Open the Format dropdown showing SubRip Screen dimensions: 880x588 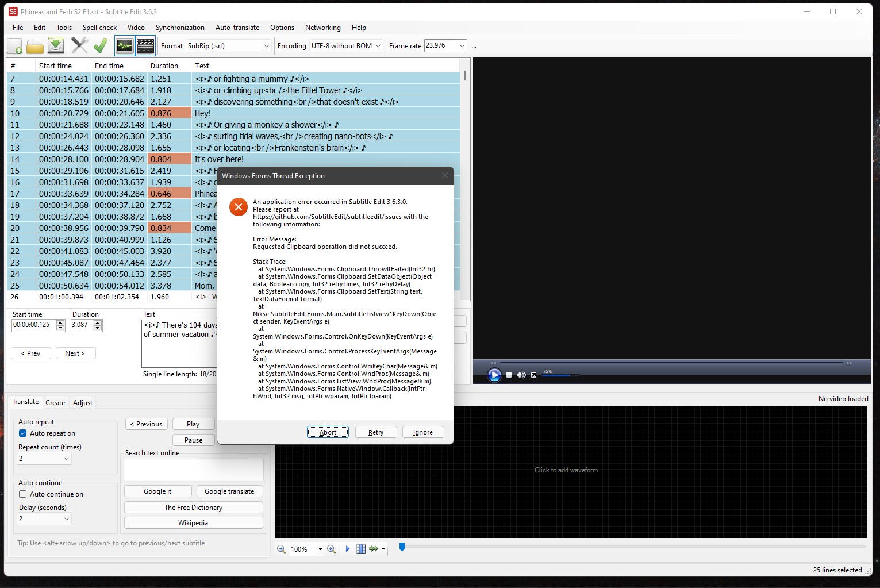pyautogui.click(x=266, y=45)
